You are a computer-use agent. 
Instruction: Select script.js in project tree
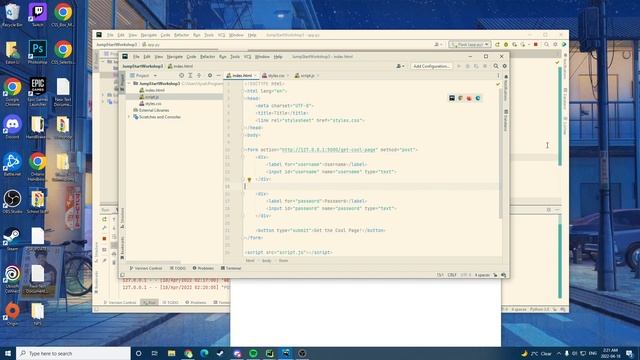pyautogui.click(x=152, y=97)
